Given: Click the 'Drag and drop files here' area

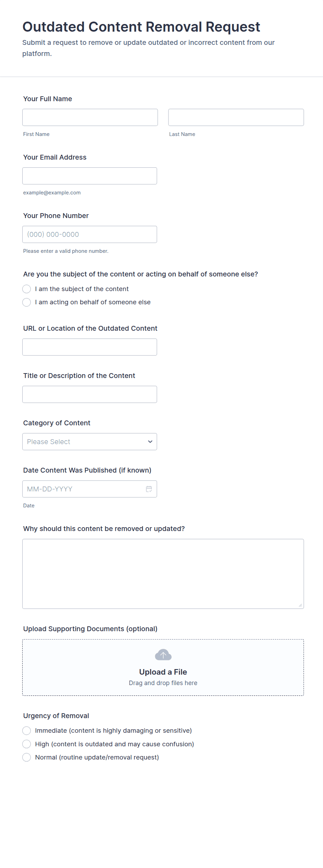Looking at the screenshot, I should (163, 683).
